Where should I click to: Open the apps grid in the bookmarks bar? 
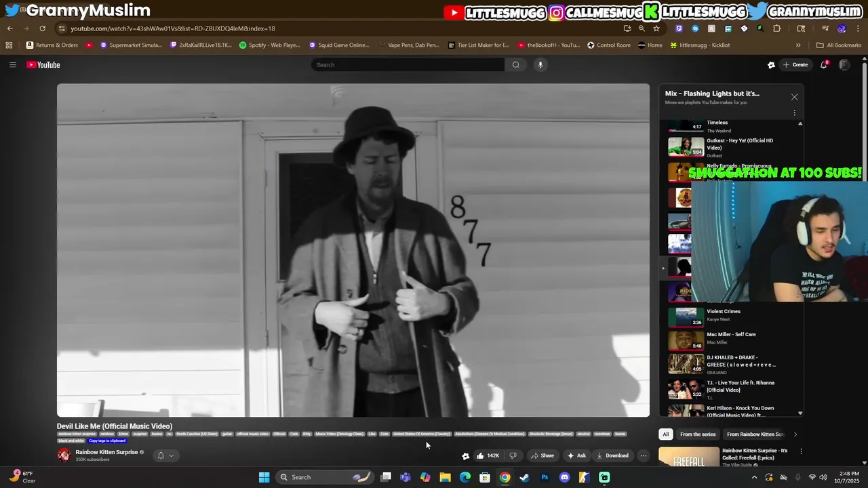pos(9,45)
